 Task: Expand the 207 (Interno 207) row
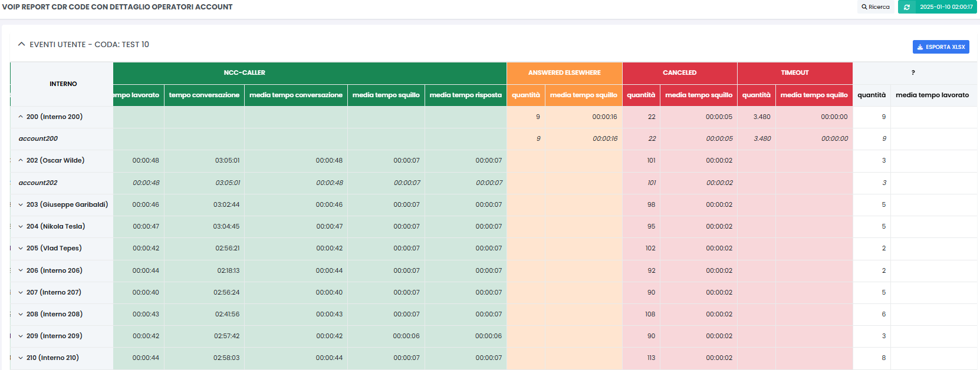pyautogui.click(x=21, y=292)
